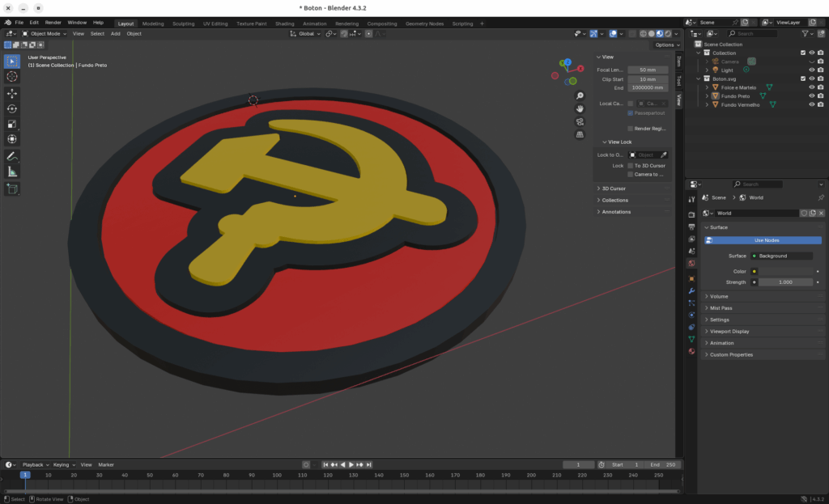Adjust the world Strength slider
The height and width of the screenshot is (504, 829).
pos(784,282)
